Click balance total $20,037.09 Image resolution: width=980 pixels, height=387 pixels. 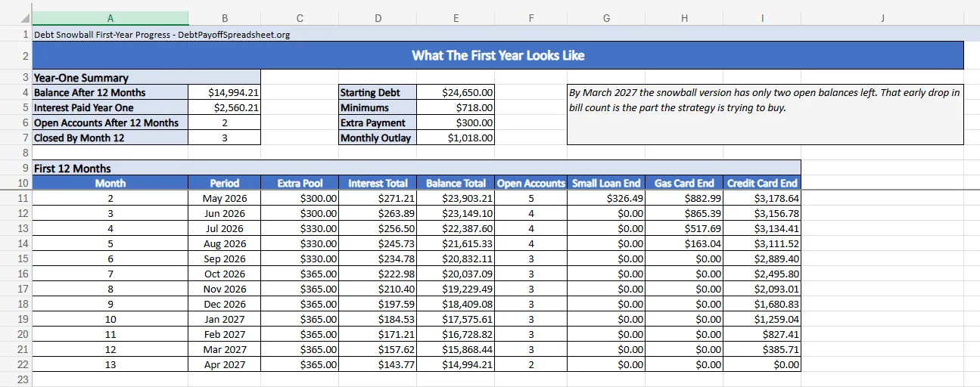tap(456, 274)
